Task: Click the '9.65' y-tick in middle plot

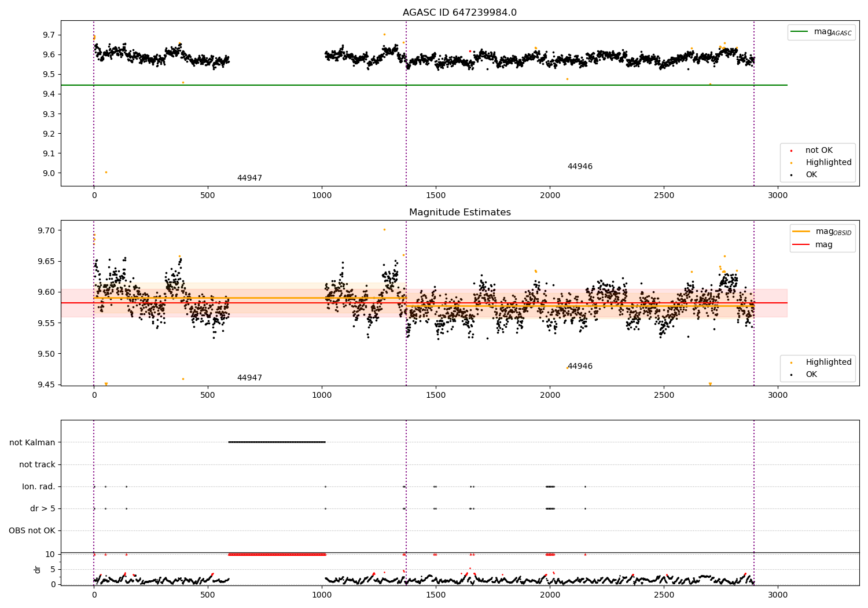Action: click(47, 261)
